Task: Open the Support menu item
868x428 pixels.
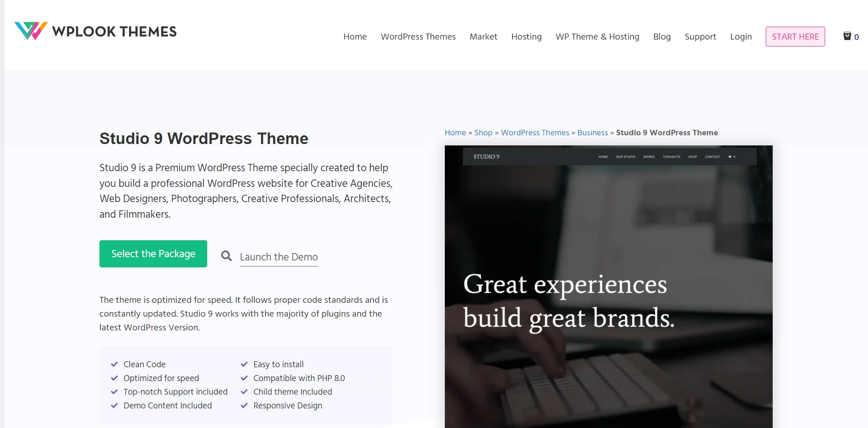Action: (700, 36)
